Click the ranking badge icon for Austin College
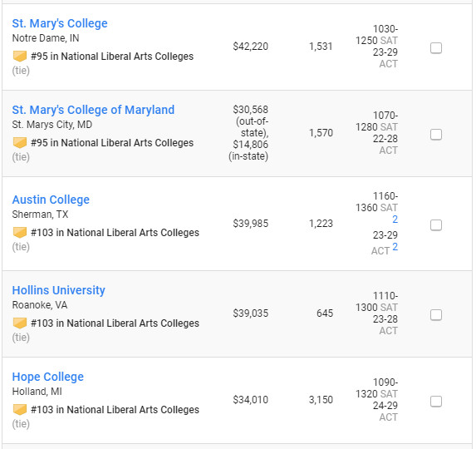Viewport: 476px width, 449px height. click(x=20, y=233)
